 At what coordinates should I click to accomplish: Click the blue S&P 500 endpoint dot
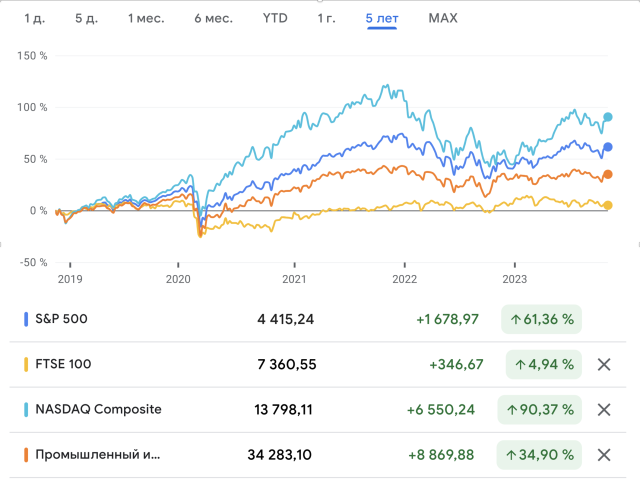[608, 147]
